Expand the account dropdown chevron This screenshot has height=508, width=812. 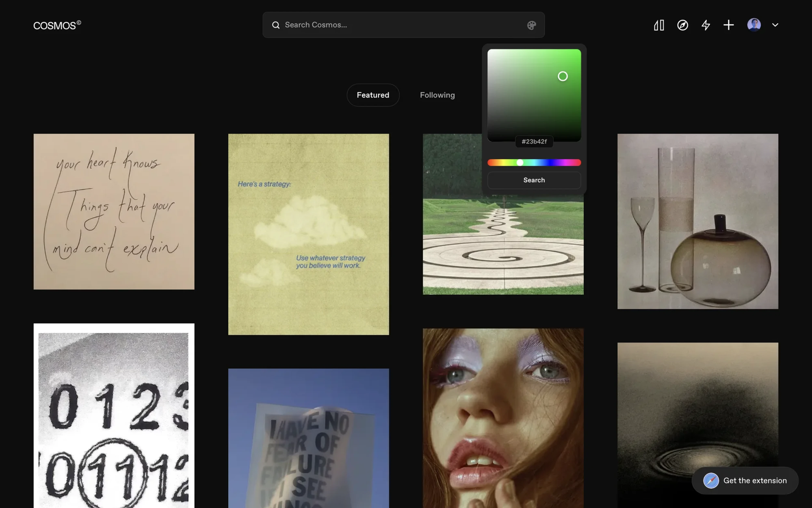[775, 25]
